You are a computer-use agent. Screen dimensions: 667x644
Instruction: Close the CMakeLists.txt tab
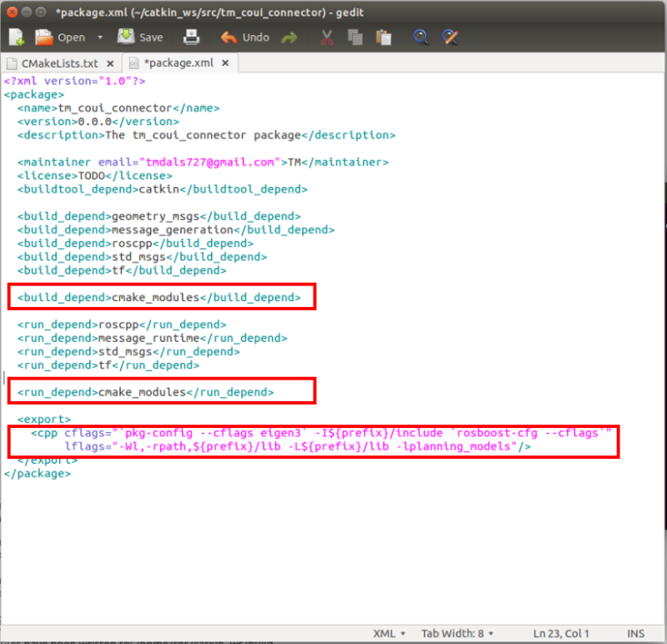[108, 62]
